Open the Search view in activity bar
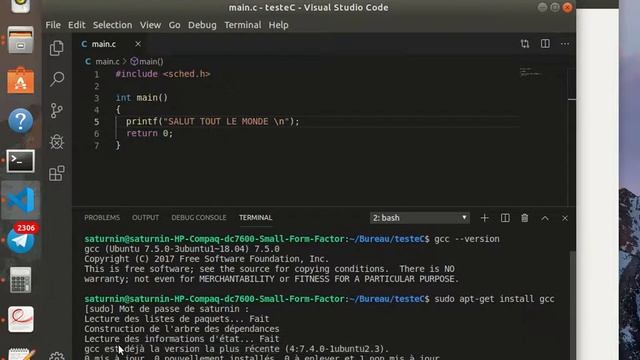This screenshot has height=360, width=640. click(x=57, y=79)
